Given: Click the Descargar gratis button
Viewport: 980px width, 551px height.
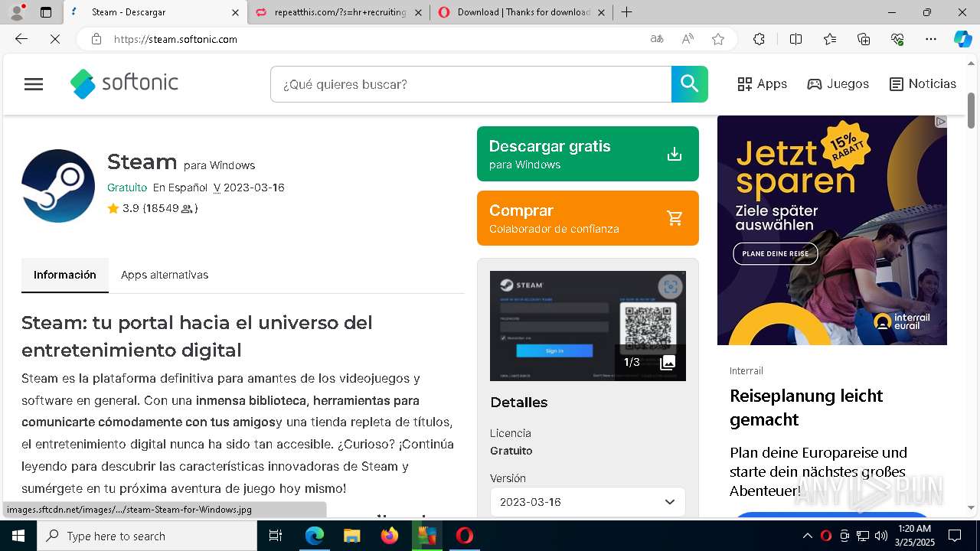Looking at the screenshot, I should [x=588, y=154].
